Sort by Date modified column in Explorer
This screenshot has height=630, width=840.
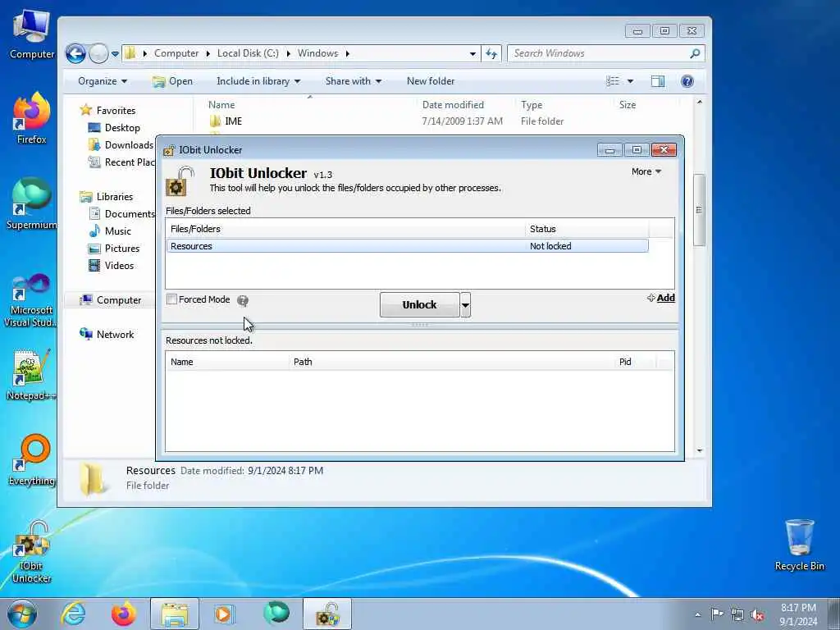(x=453, y=105)
